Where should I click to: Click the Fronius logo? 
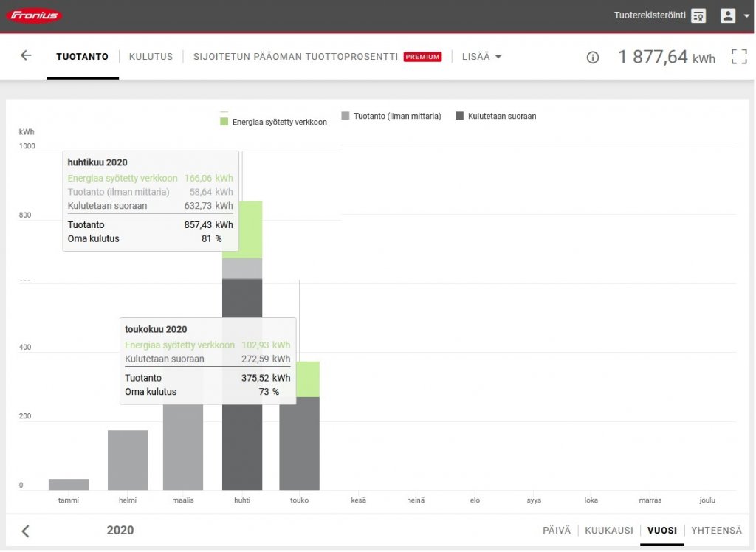tap(34, 15)
